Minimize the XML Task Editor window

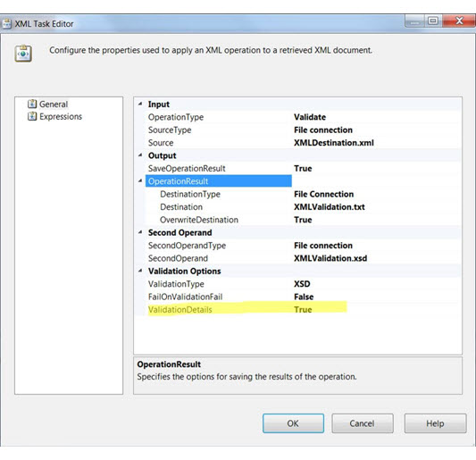coord(414,21)
